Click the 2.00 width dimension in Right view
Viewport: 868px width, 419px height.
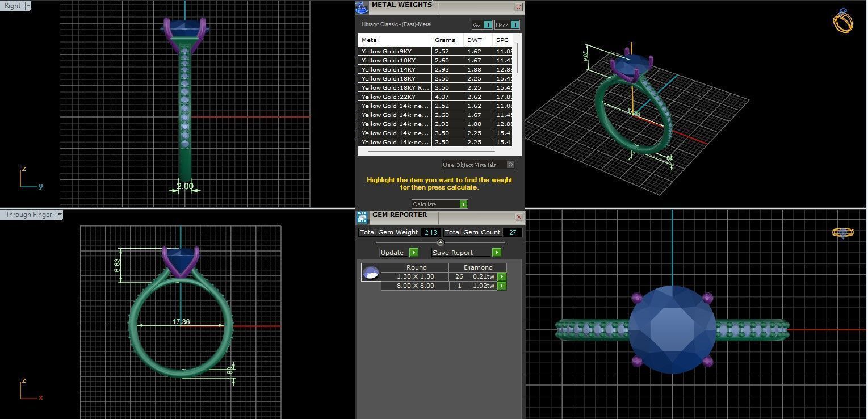tap(185, 186)
